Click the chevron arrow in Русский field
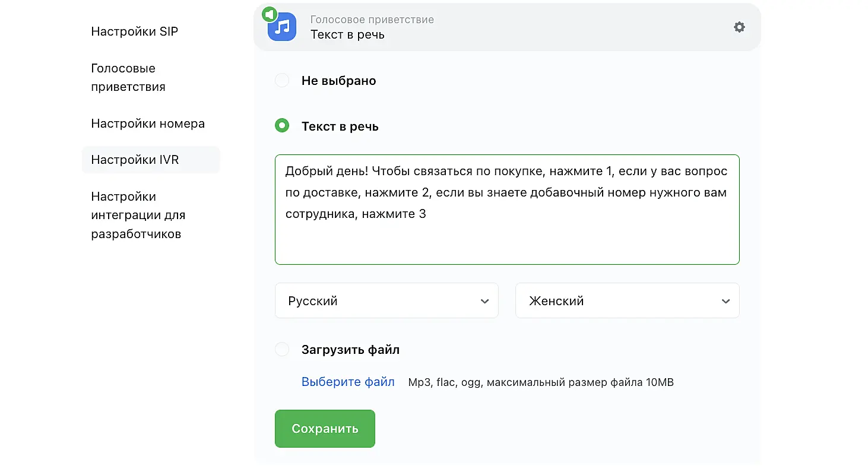Image resolution: width=868 pixels, height=475 pixels. pyautogui.click(x=484, y=301)
